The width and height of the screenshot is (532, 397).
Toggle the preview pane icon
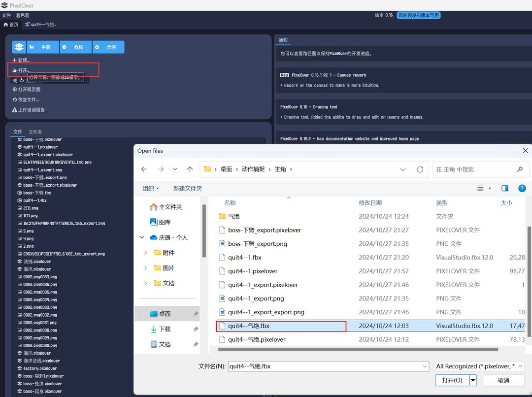pyautogui.click(x=505, y=188)
